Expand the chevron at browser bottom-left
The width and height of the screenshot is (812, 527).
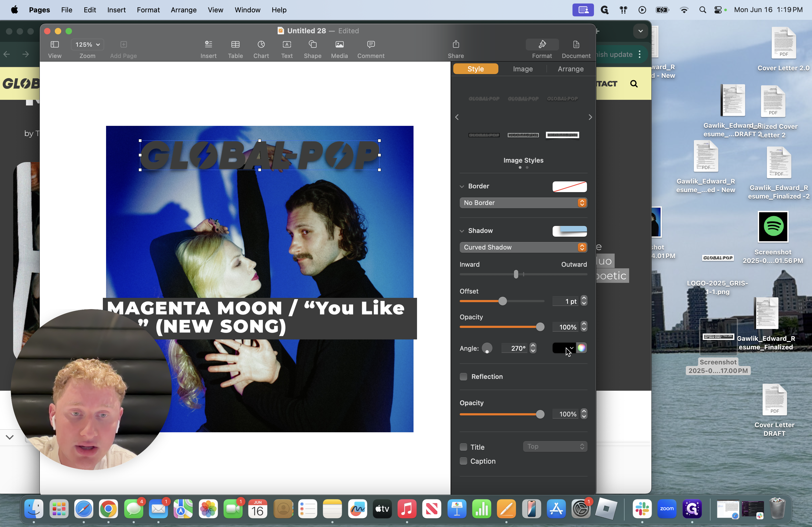pyautogui.click(x=10, y=437)
